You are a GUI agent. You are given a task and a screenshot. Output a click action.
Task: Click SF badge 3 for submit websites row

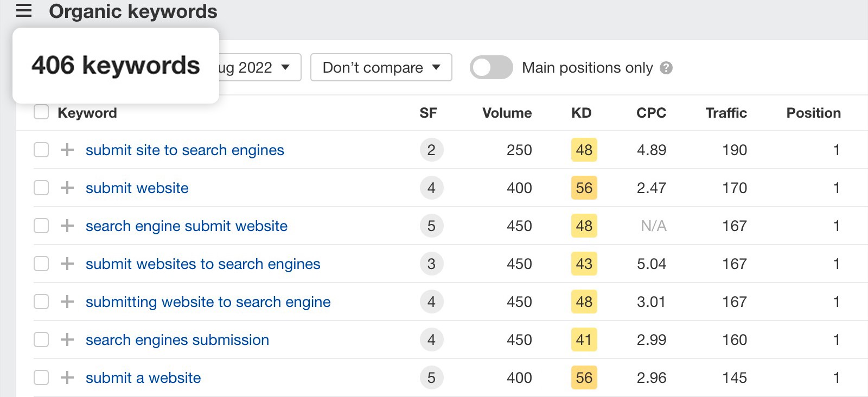(431, 264)
